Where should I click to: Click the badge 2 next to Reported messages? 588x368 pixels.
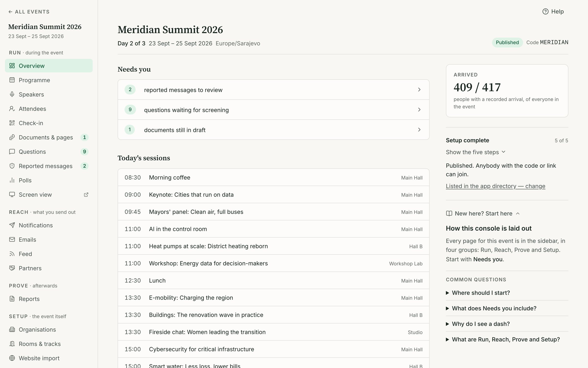click(85, 166)
